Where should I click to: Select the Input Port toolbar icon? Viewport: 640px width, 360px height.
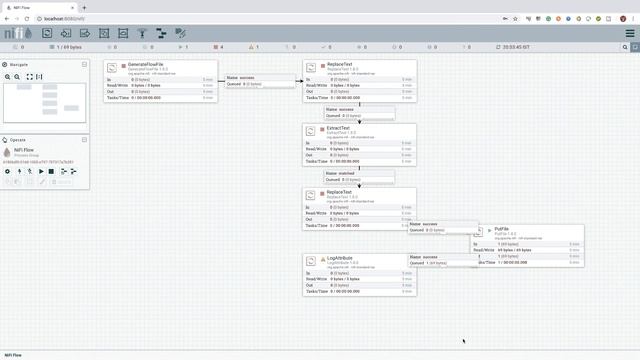click(66, 33)
